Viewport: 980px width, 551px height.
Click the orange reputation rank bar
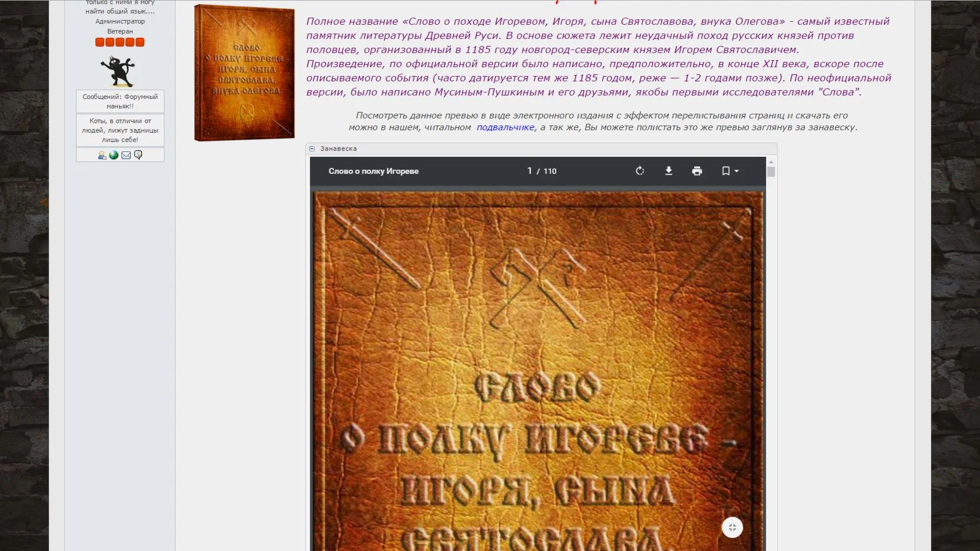point(120,42)
